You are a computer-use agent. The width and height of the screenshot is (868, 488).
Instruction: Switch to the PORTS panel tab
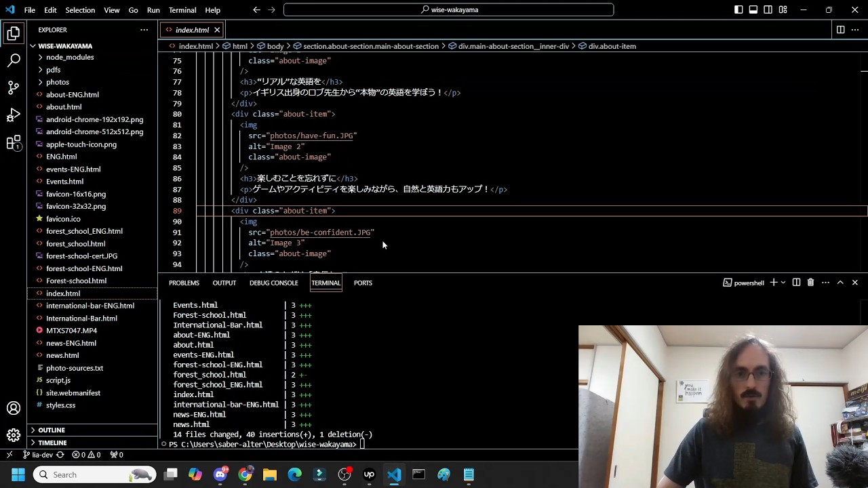tap(363, 283)
